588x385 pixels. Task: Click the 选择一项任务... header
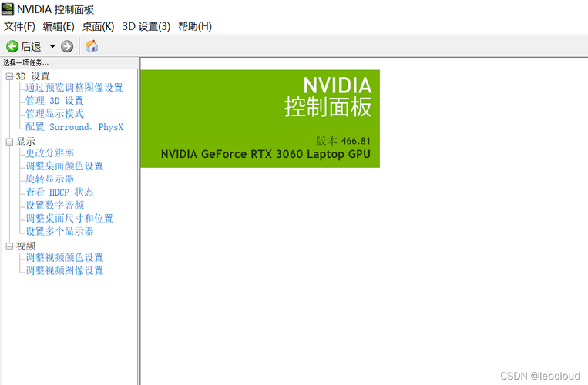25,63
